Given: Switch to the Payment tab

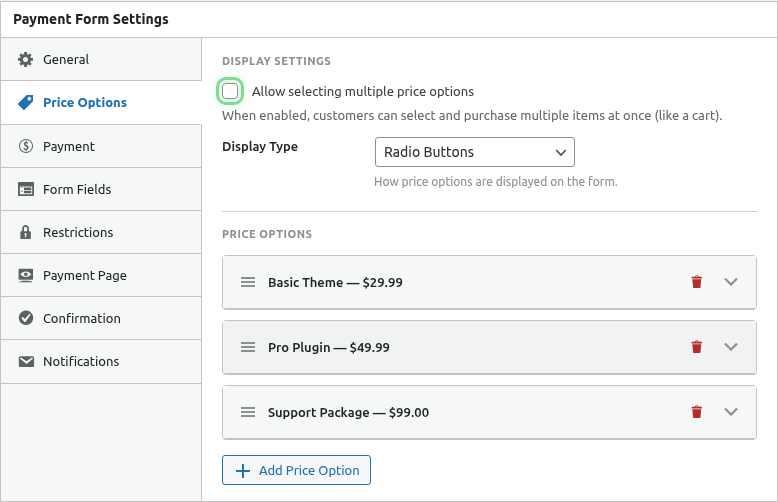Looking at the screenshot, I should 101,146.
